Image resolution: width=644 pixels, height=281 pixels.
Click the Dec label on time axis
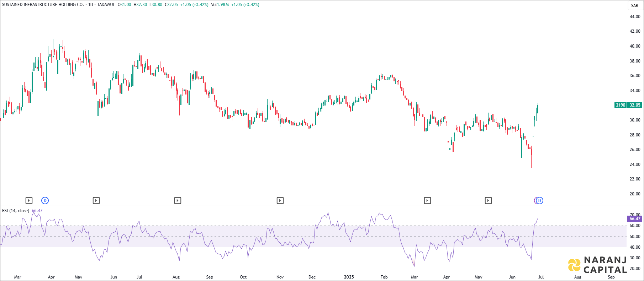(312, 277)
